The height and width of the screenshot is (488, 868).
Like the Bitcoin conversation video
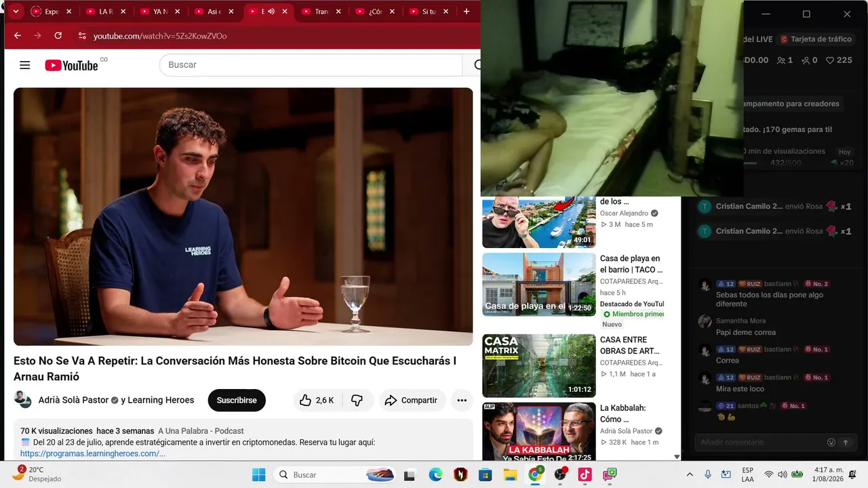(x=316, y=401)
